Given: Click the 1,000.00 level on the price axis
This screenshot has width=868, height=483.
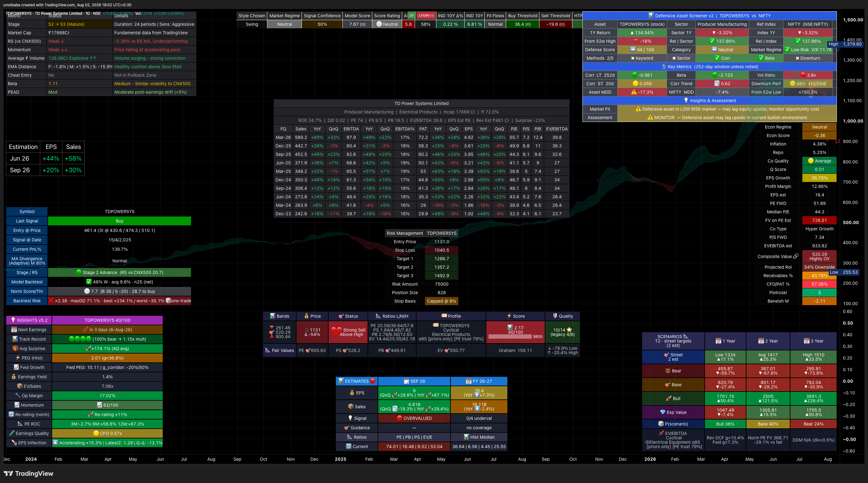Looking at the screenshot, I should click(x=853, y=121).
